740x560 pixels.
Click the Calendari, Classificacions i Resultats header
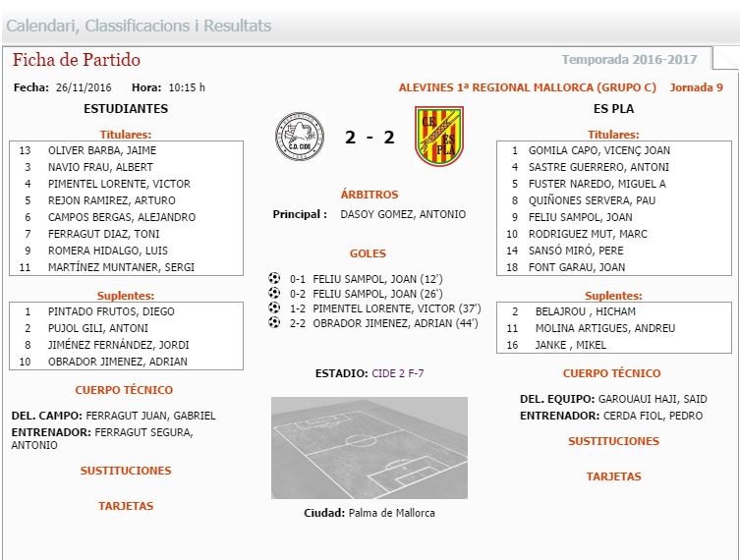pyautogui.click(x=139, y=26)
